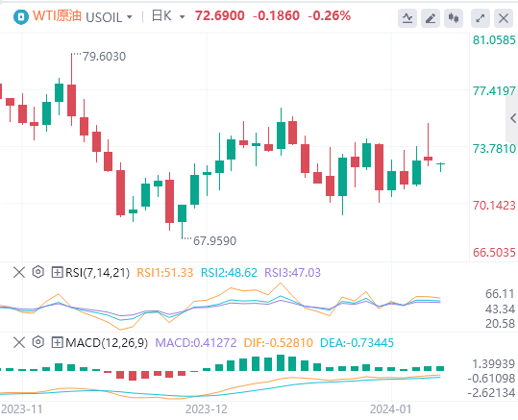518x420 pixels.
Task: Click the DIF:-0.52810 value
Action: pyautogui.click(x=278, y=343)
